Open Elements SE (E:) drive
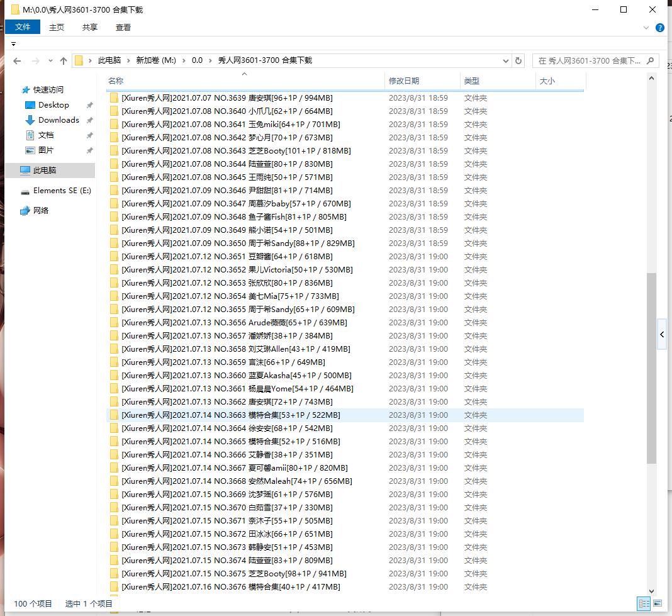The width and height of the screenshot is (672, 616). [62, 191]
